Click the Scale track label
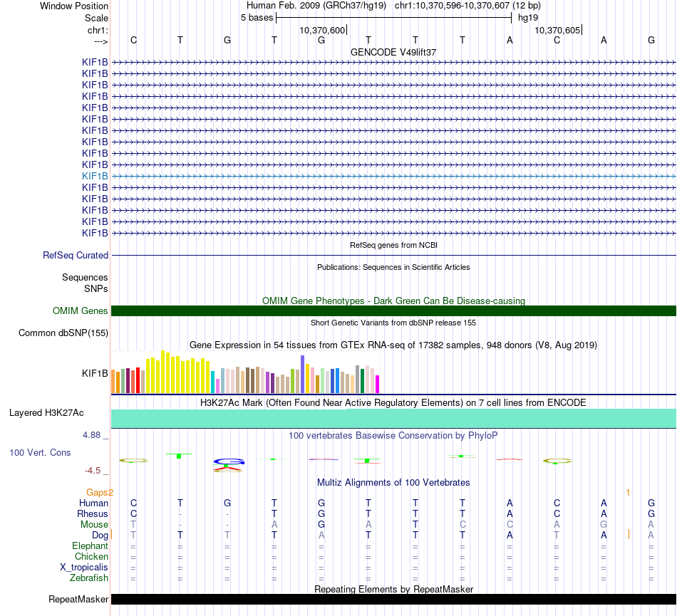This screenshot has height=616, width=677. point(96,18)
